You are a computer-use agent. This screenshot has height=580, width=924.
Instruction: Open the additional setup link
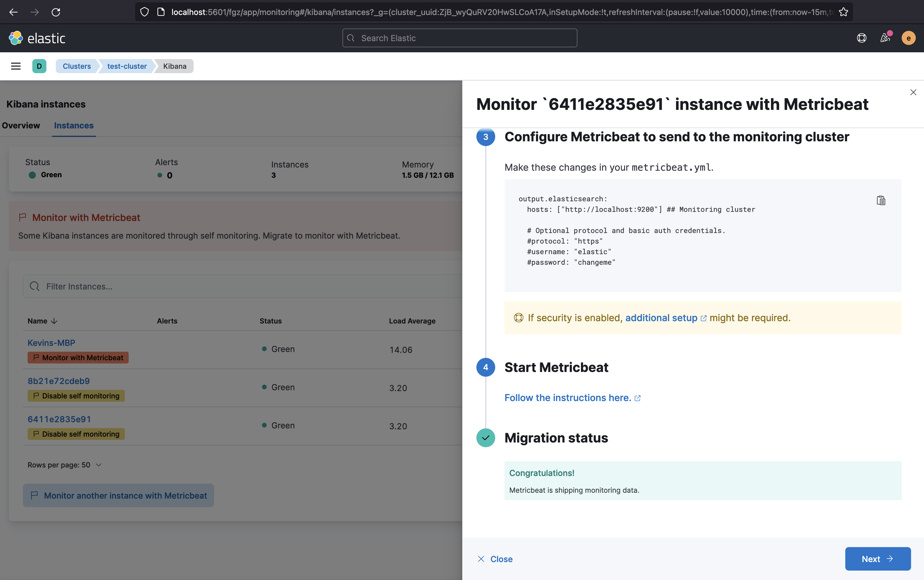click(661, 318)
